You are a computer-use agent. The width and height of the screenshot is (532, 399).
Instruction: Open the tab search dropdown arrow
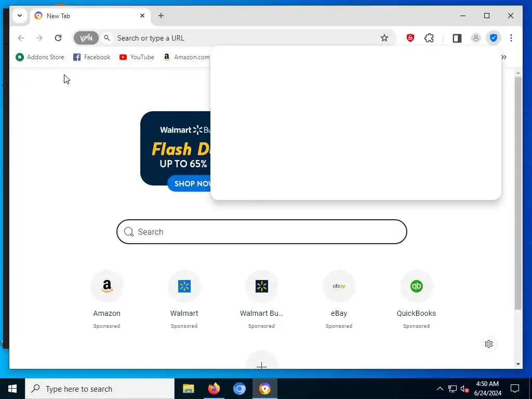pos(20,16)
